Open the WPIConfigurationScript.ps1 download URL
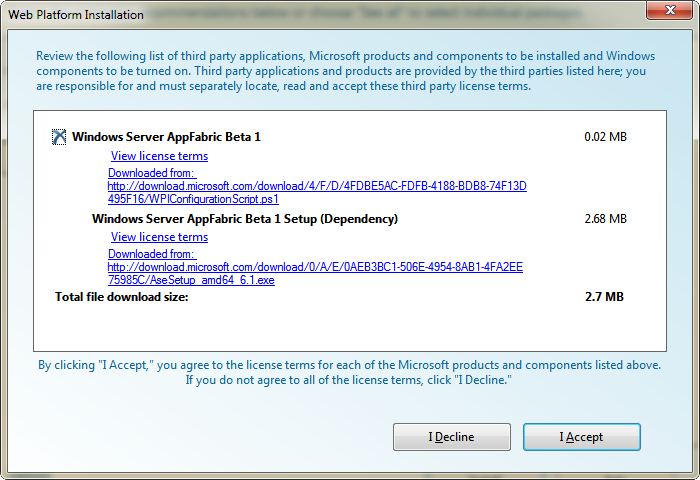The width and height of the screenshot is (700, 480). pos(317,192)
